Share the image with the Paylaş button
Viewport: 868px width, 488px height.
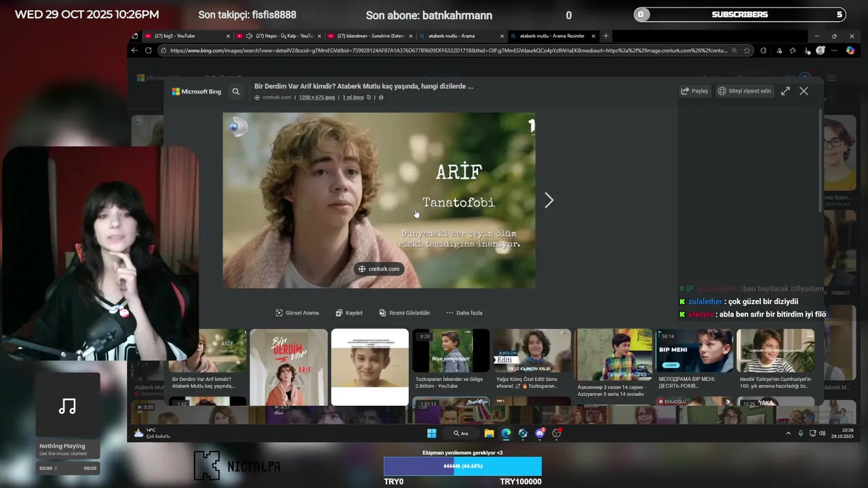click(x=694, y=91)
